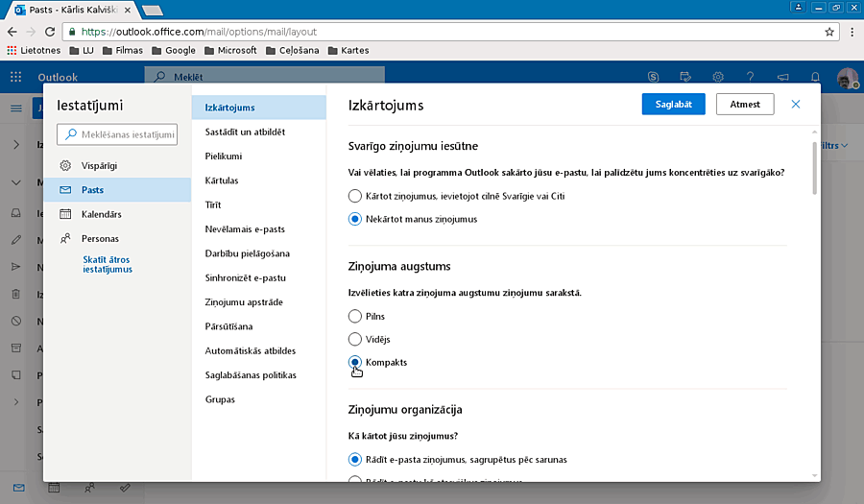Collapse the folders section chevron in sidebar
The width and height of the screenshot is (864, 504).
(16, 182)
